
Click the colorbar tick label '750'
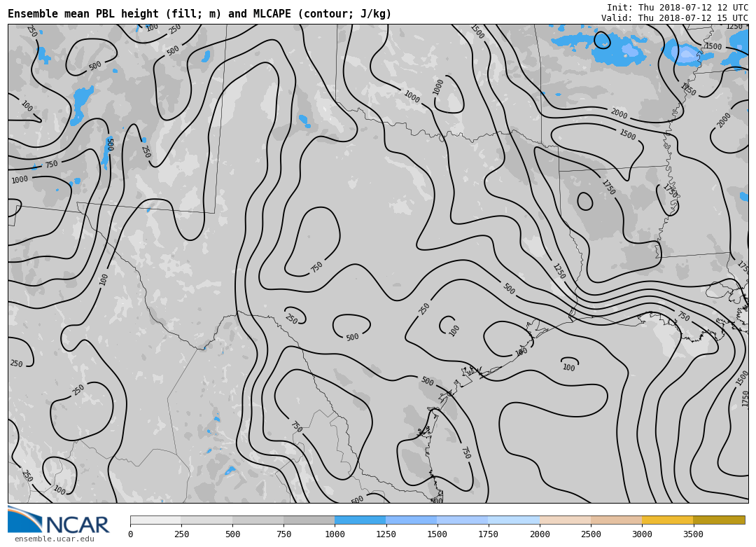[283, 534]
